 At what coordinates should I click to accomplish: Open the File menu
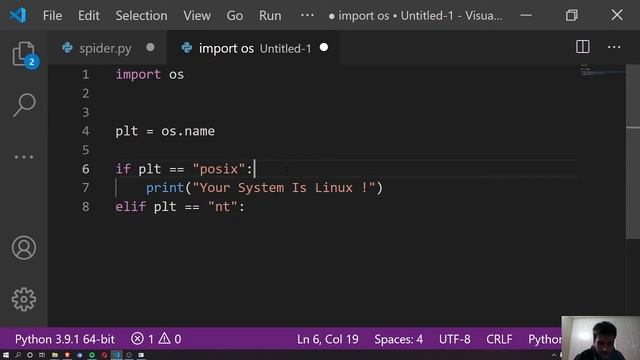(52, 16)
